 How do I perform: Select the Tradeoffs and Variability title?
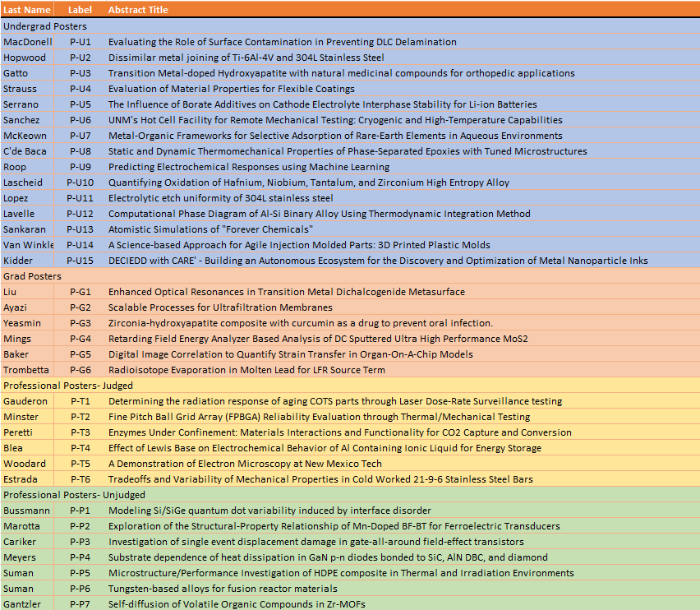320,479
